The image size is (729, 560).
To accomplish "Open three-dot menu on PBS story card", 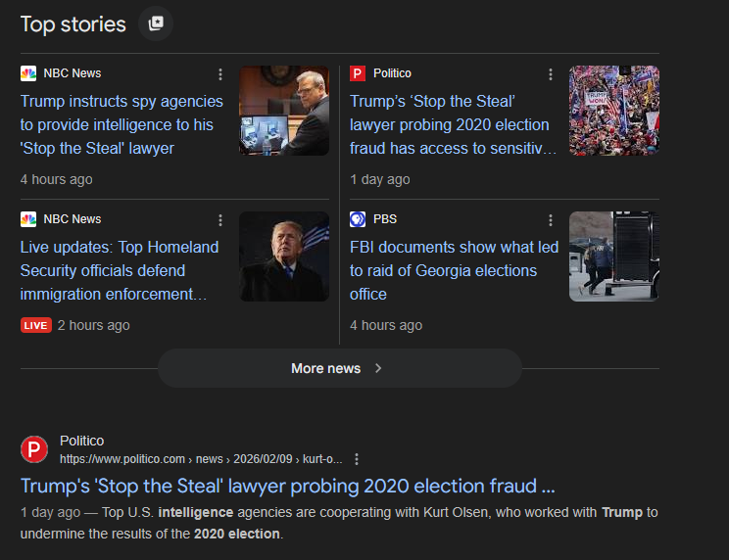I will click(551, 220).
